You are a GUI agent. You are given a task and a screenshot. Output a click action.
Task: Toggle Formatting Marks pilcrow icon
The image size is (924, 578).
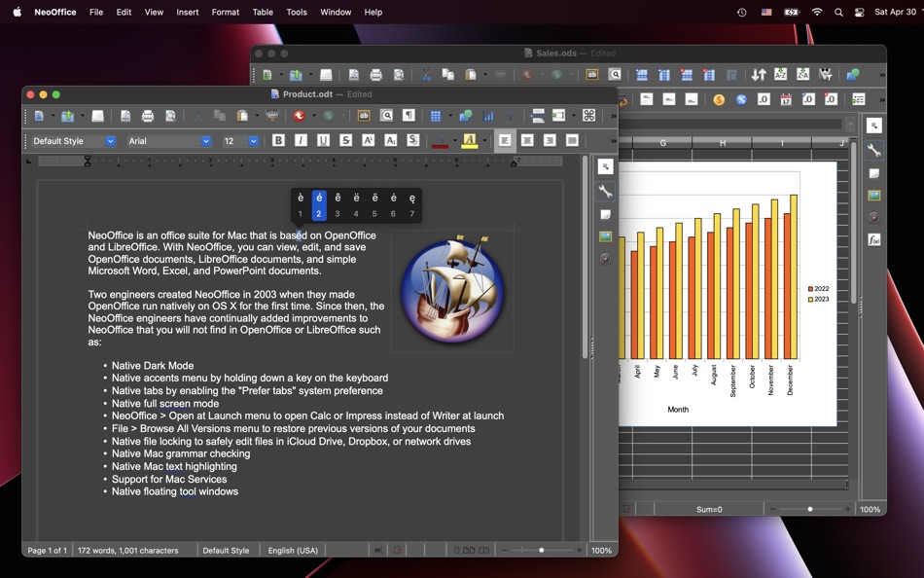pyautogui.click(x=409, y=116)
